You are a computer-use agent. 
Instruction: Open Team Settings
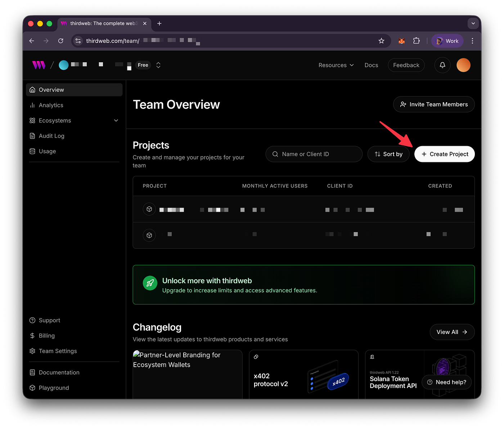pos(74,351)
